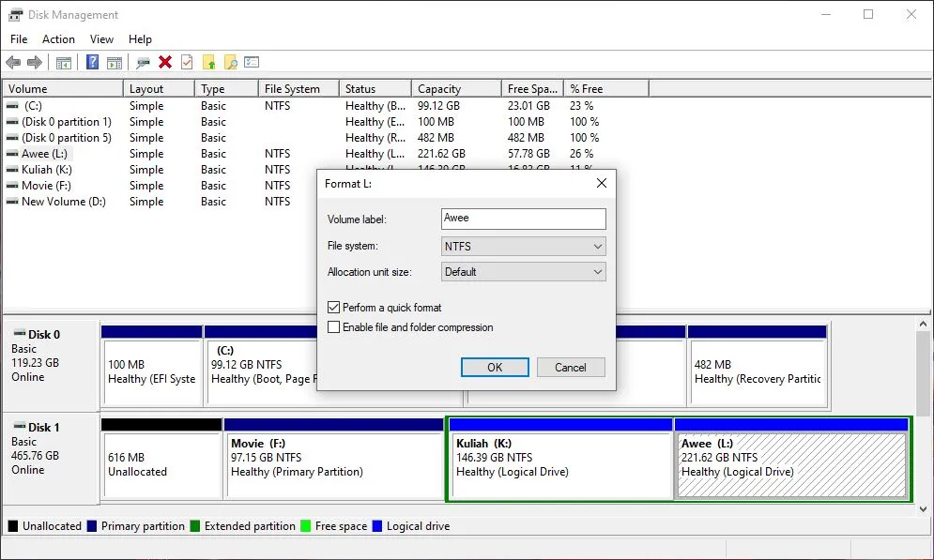Toggle the quick format option off
The width and height of the screenshot is (934, 560).
(334, 307)
